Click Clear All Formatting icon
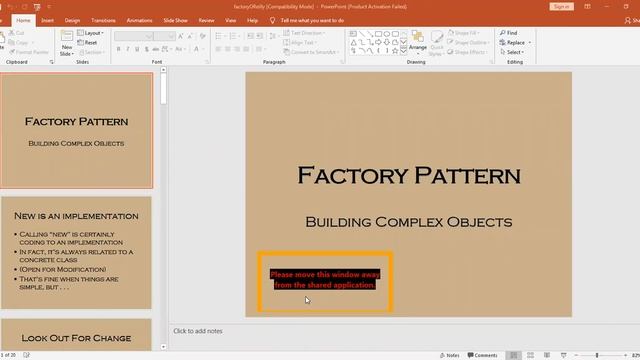The width and height of the screenshot is (640, 360). click(x=203, y=36)
